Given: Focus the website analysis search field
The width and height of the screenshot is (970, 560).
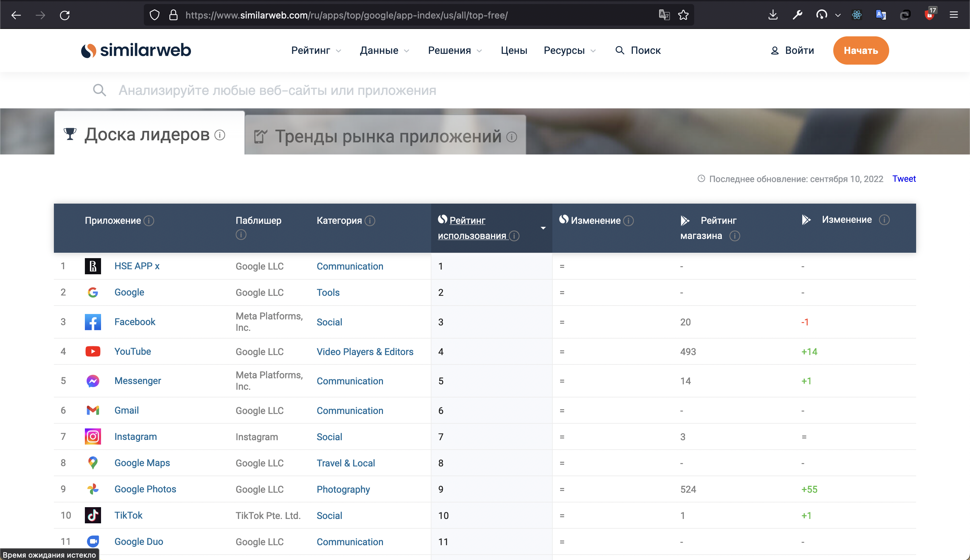Looking at the screenshot, I should [277, 91].
